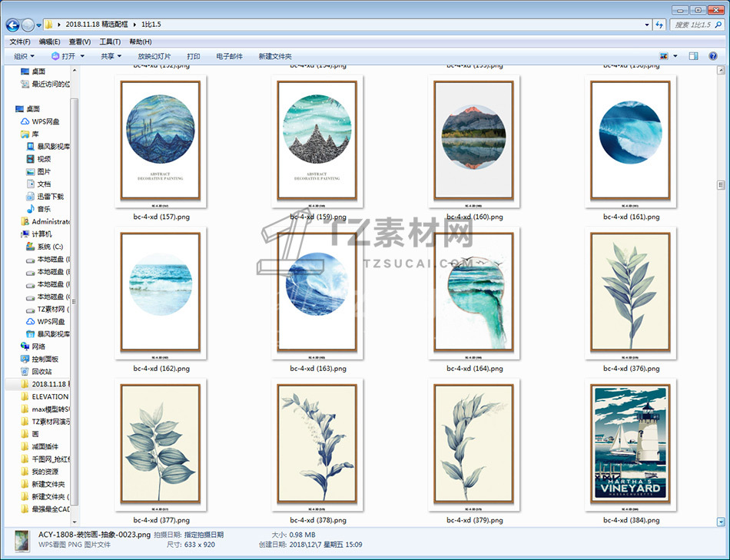
Task: Open the 查看(V) menu
Action: pyautogui.click(x=80, y=41)
